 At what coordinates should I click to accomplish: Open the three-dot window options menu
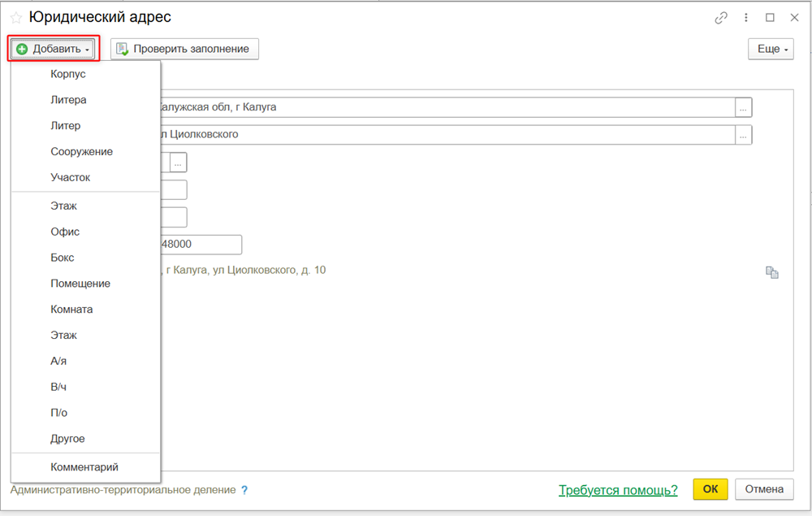pos(745,18)
